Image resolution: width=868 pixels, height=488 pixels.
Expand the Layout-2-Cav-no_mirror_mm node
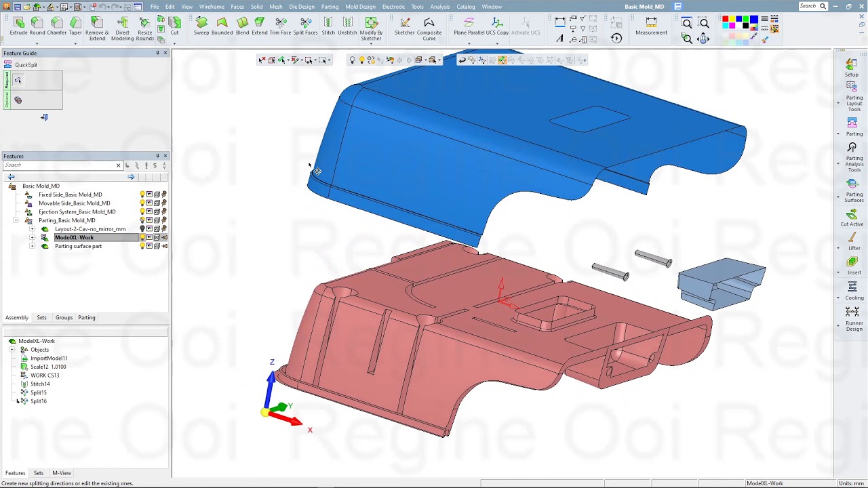[x=32, y=229]
